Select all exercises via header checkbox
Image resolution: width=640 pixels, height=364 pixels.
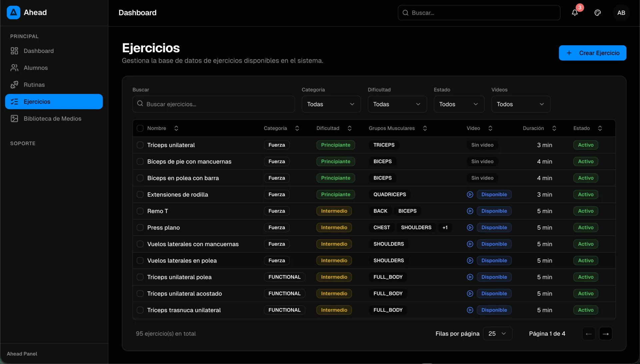click(x=140, y=129)
